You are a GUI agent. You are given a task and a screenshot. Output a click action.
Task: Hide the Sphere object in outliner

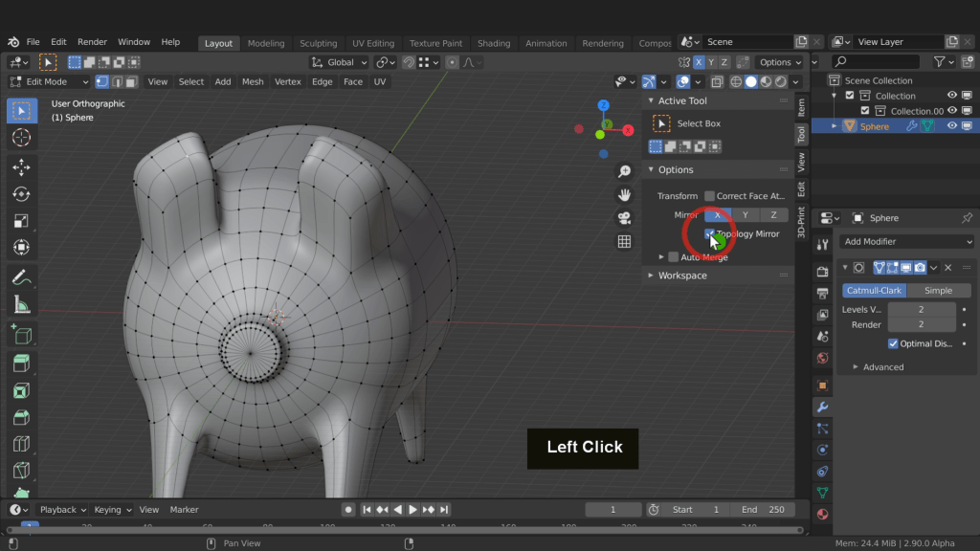(x=952, y=126)
